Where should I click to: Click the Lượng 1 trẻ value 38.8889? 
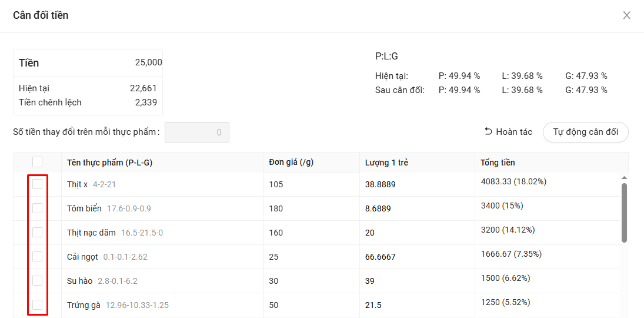coord(380,184)
